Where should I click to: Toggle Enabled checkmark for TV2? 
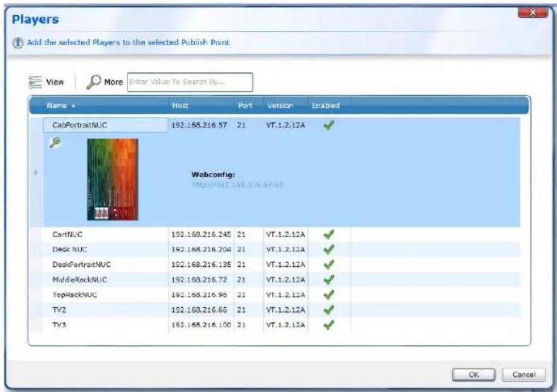329,310
